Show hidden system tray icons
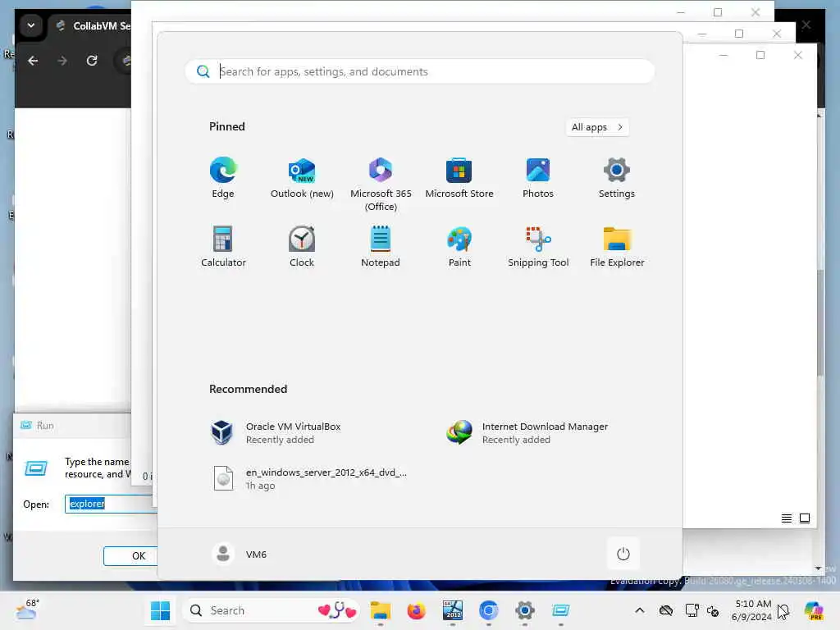 coord(640,610)
